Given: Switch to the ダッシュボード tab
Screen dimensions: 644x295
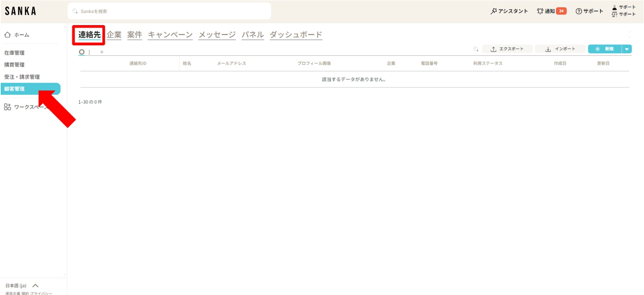Looking at the screenshot, I should [296, 35].
